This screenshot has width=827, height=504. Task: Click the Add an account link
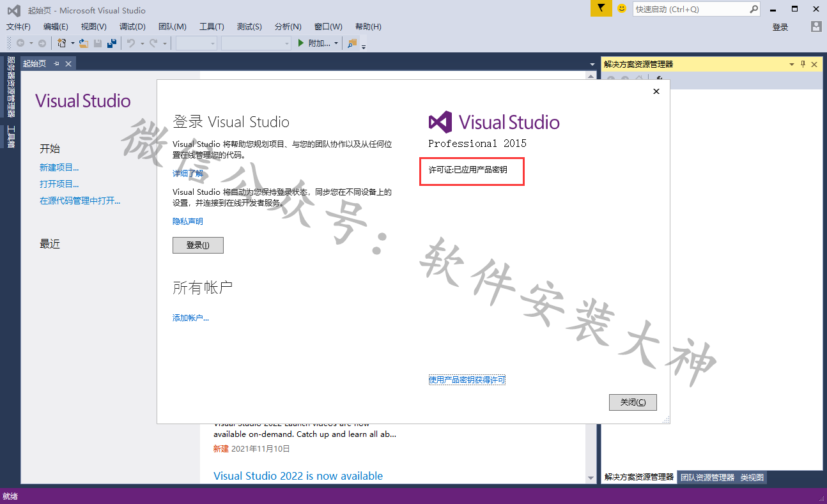click(x=190, y=317)
